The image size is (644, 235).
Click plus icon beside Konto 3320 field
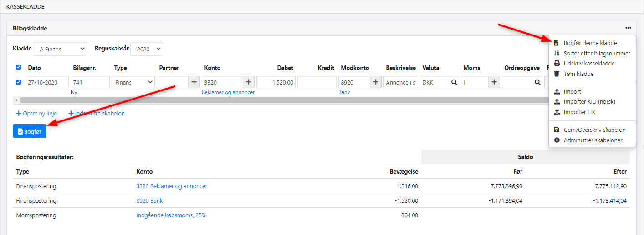point(249,82)
